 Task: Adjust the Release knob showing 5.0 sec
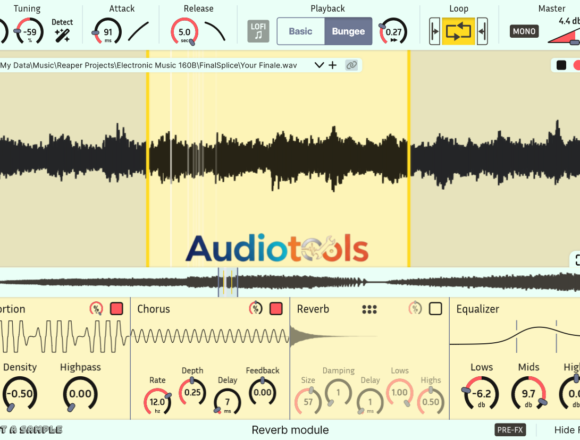pyautogui.click(x=185, y=32)
